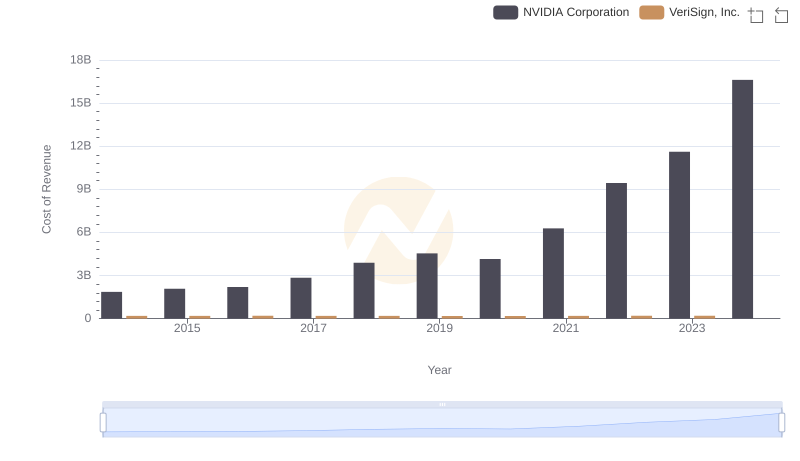Click the NVIDIA bar for 2021

pyautogui.click(x=554, y=273)
